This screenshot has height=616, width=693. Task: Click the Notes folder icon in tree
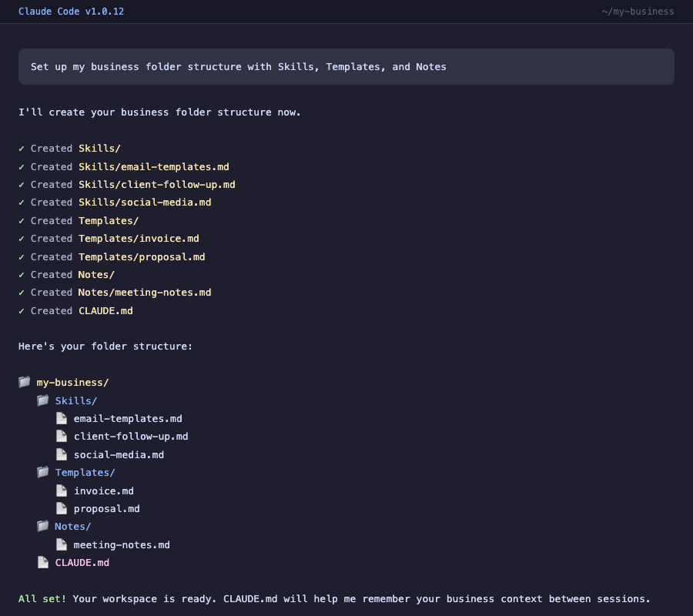pyautogui.click(x=43, y=526)
